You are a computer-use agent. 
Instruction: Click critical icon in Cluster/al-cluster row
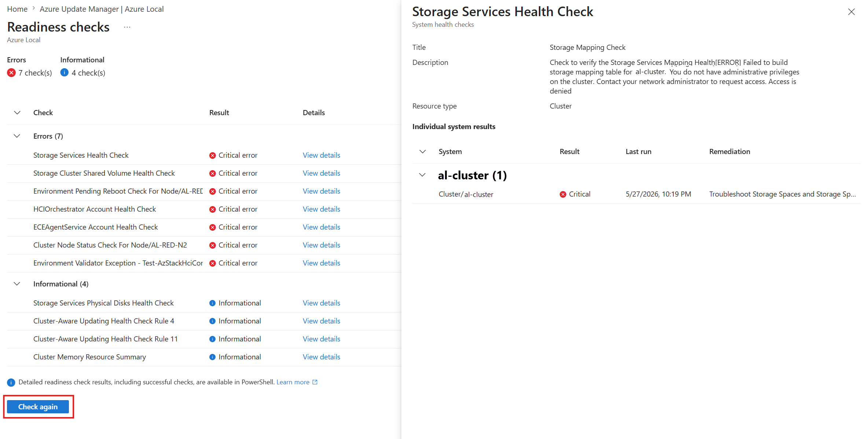coord(563,194)
